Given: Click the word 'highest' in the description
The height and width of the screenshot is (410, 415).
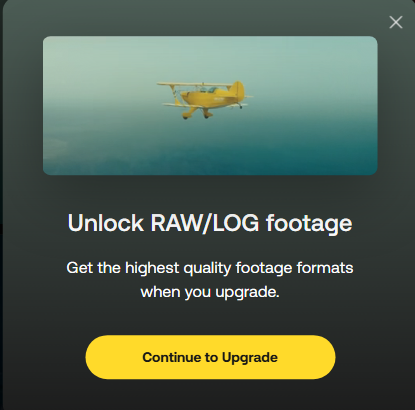Looking at the screenshot, I should tap(152, 268).
